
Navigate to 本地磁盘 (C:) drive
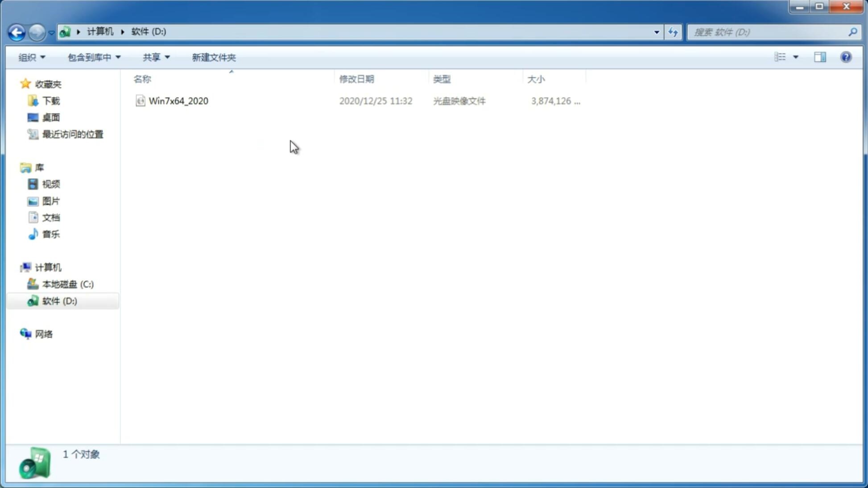[x=67, y=284]
